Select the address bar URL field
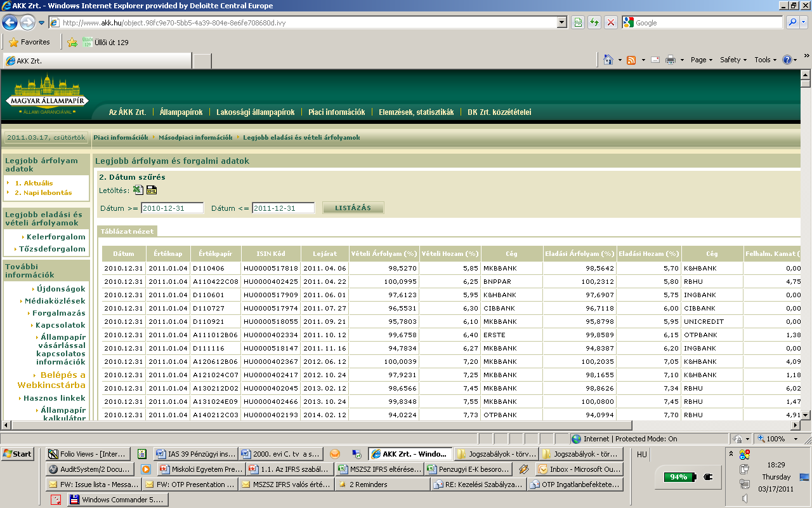Viewport: 812px width, 508px height. point(308,22)
